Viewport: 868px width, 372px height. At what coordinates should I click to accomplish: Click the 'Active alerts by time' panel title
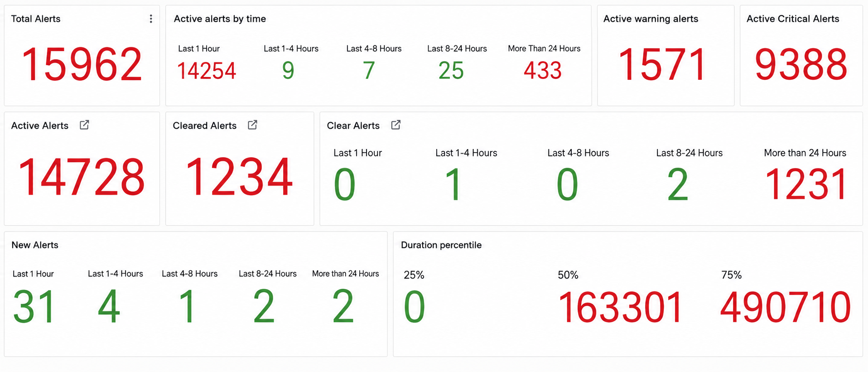click(220, 19)
